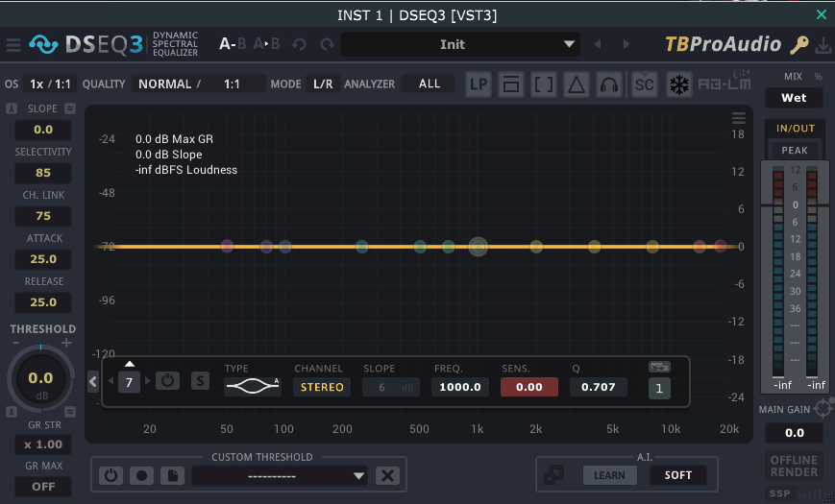Solo the band with S button
Viewport: 835px width, 504px height.
[200, 380]
